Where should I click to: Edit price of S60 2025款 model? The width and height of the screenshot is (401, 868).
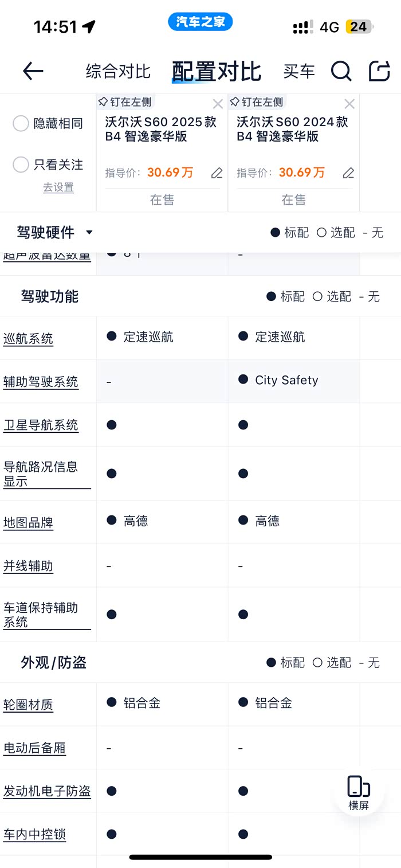click(217, 173)
